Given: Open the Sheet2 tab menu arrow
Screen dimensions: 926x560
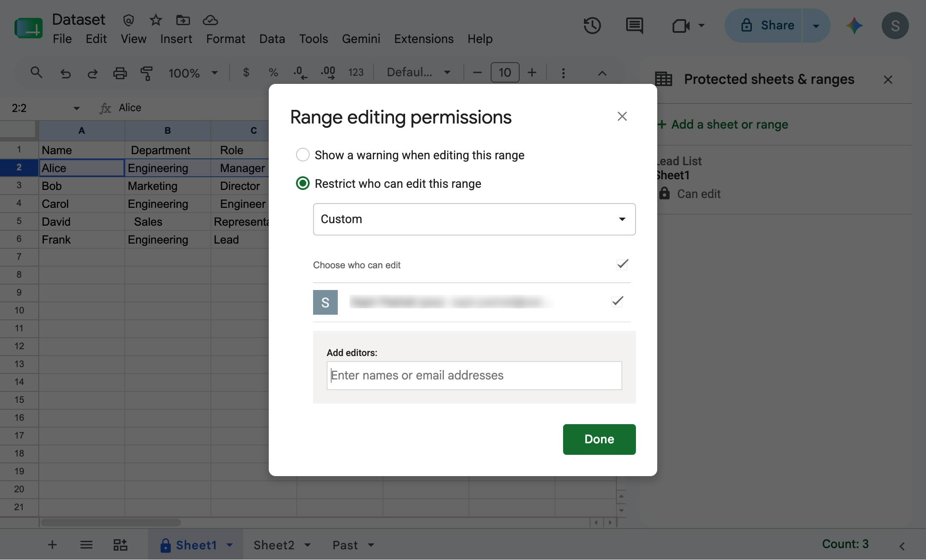Looking at the screenshot, I should point(308,545).
